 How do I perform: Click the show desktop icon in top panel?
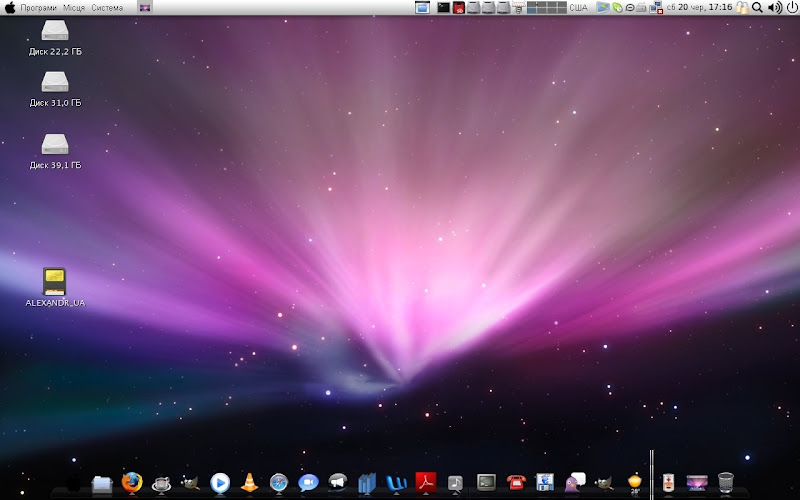[422, 7]
